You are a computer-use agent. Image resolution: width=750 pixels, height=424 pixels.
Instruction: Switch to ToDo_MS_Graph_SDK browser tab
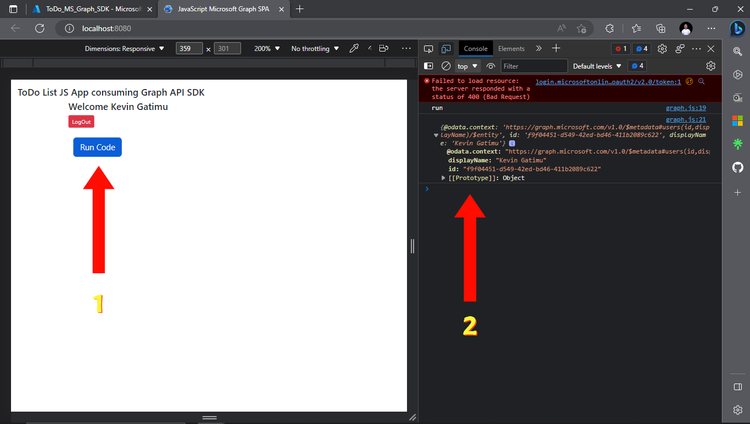point(93,9)
